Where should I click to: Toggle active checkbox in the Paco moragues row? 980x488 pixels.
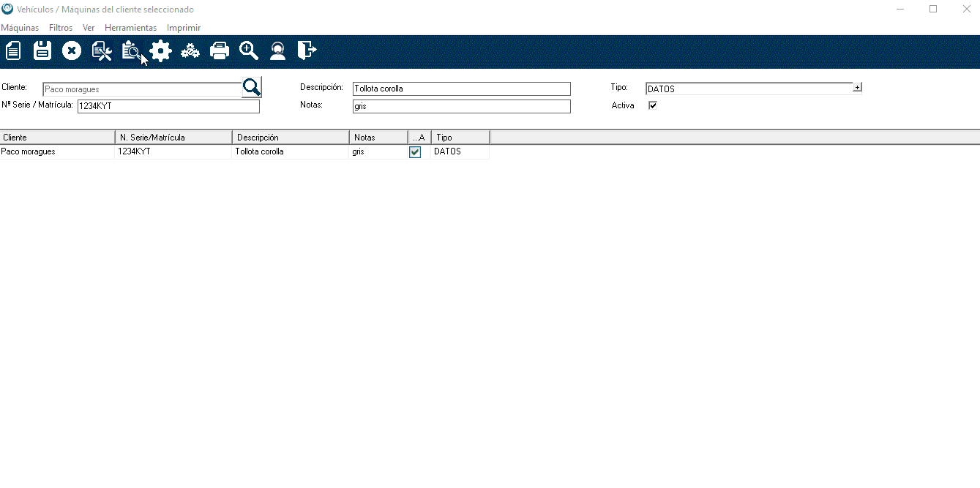coord(415,152)
